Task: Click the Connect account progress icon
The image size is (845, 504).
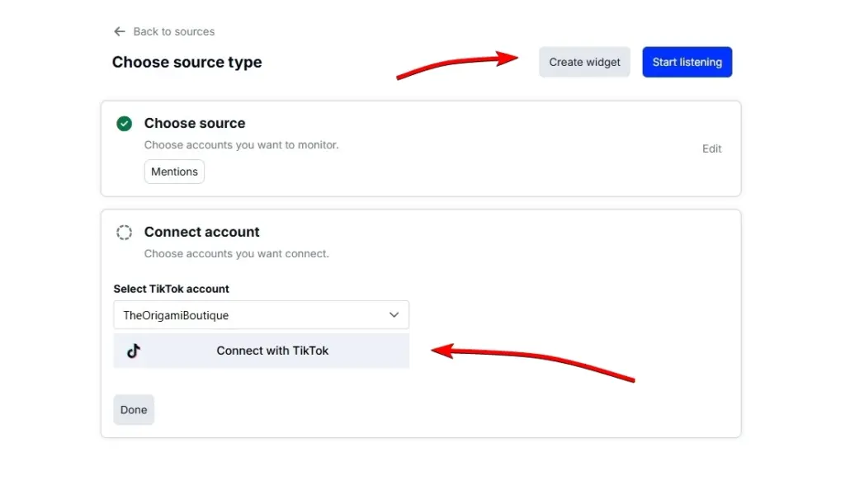Action: point(124,232)
